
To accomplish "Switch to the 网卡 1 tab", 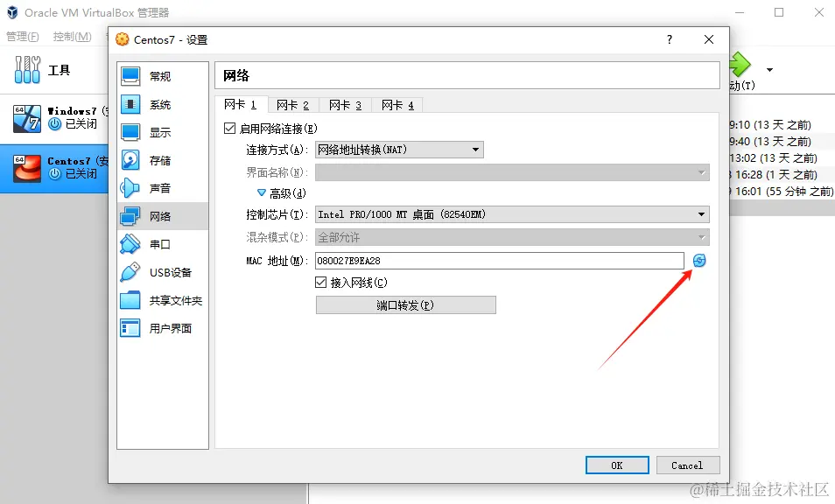I will click(x=241, y=104).
